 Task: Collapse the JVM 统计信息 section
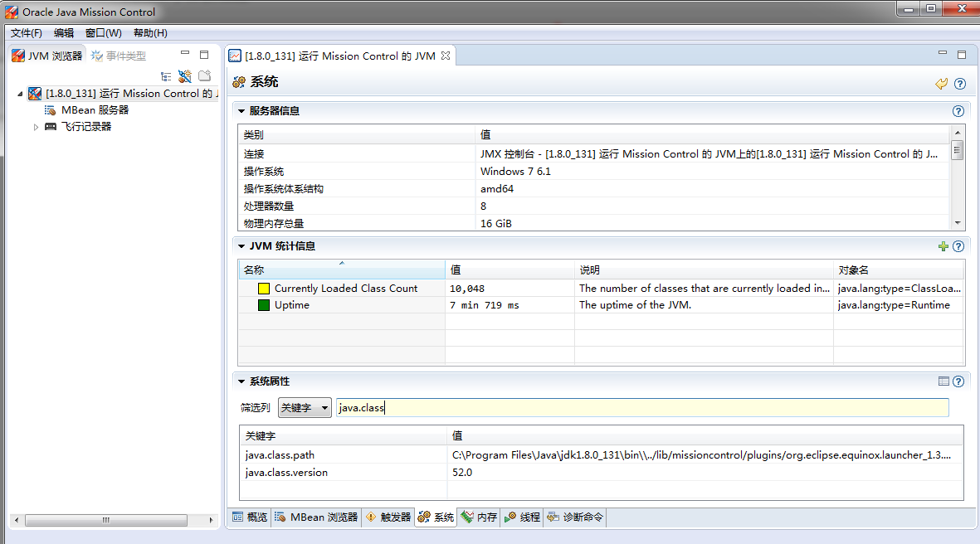pyautogui.click(x=241, y=245)
